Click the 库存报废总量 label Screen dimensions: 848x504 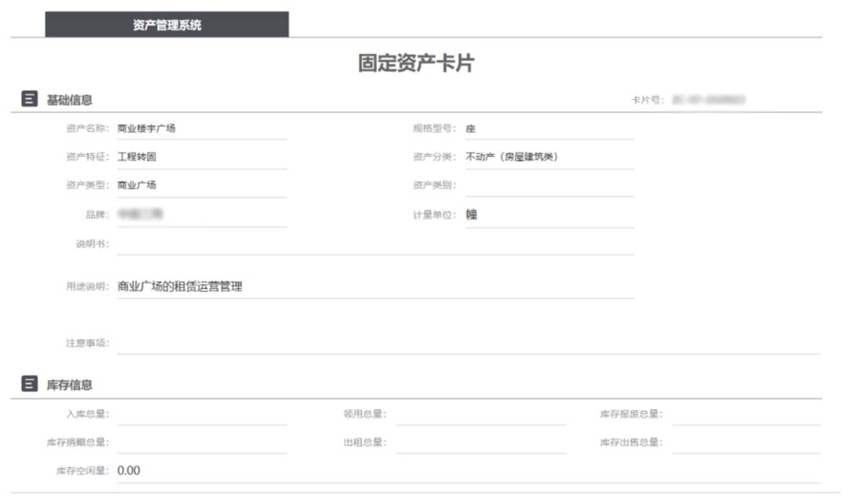pyautogui.click(x=631, y=415)
